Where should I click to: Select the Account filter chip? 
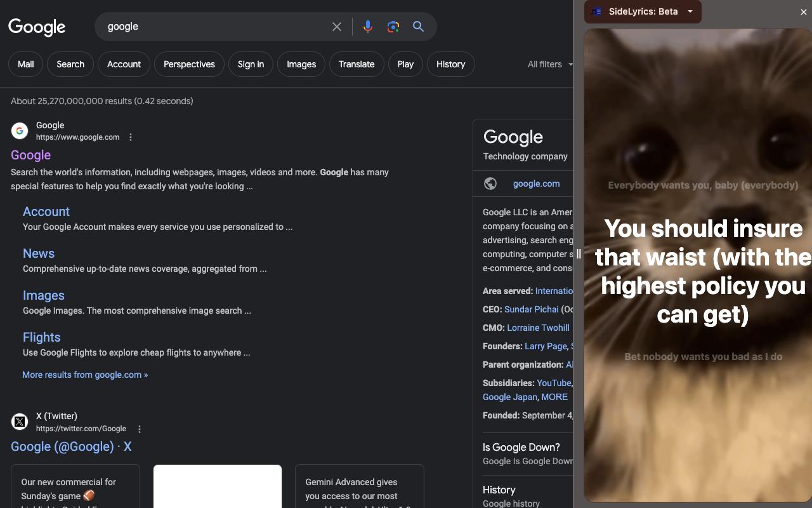(124, 64)
